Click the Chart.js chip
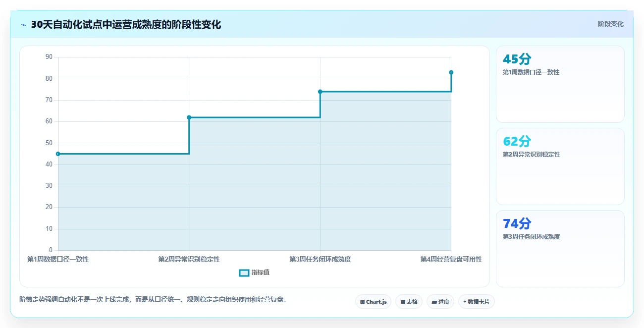The width and height of the screenshot is (644, 328). coord(373,302)
